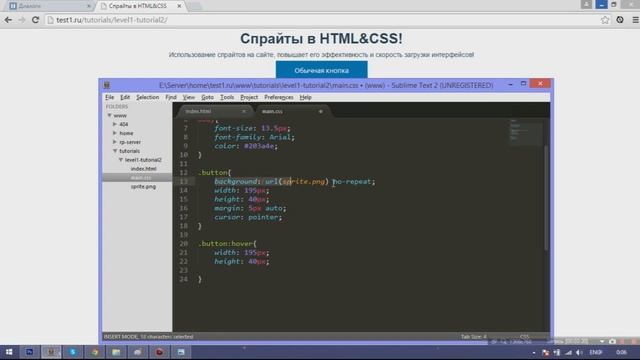
Task: Open index.html in sidebar
Action: [143, 169]
